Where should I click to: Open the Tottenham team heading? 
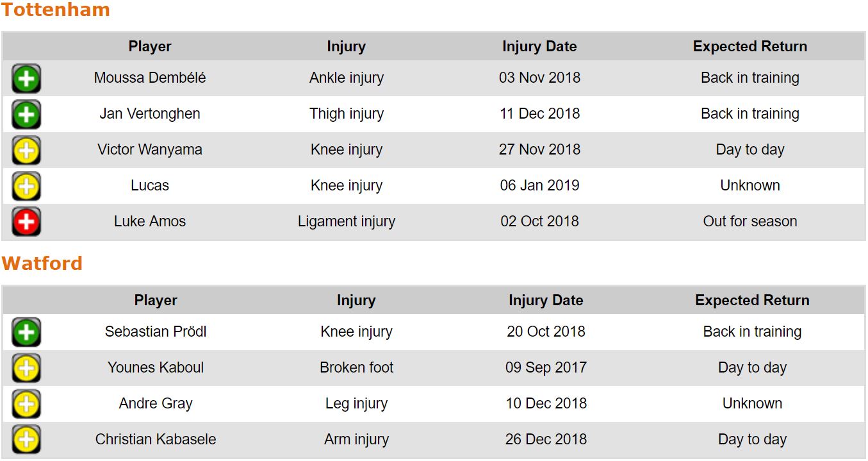pyautogui.click(x=56, y=10)
